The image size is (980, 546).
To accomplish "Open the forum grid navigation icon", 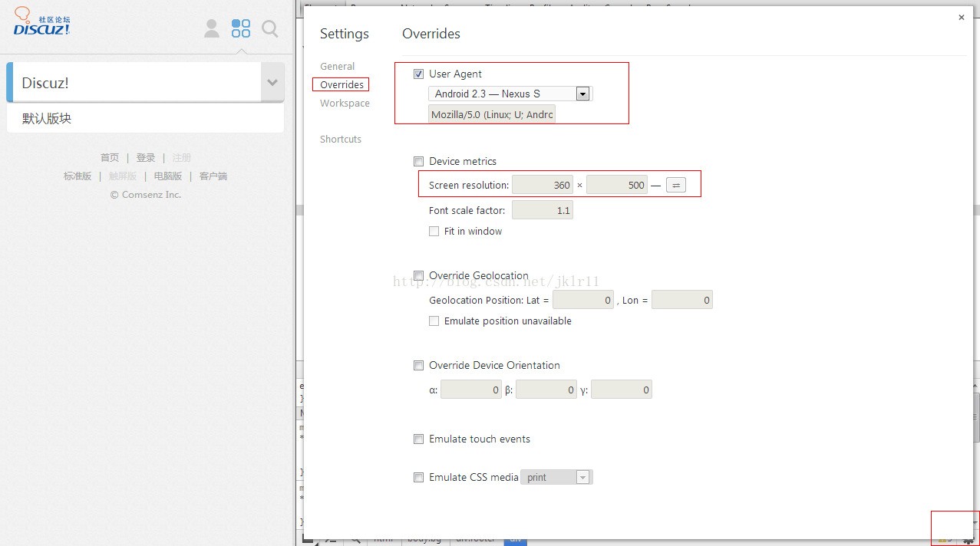I will [x=241, y=28].
